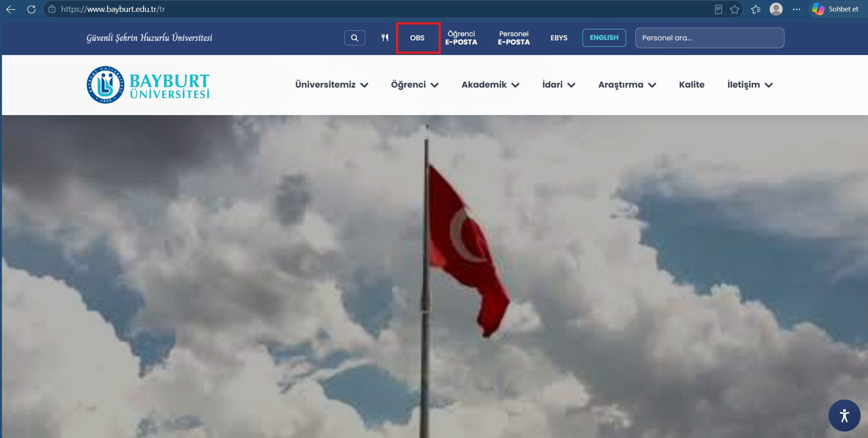Open Öğrenci E-POSTA link
This screenshot has height=438, width=868.
click(x=461, y=38)
